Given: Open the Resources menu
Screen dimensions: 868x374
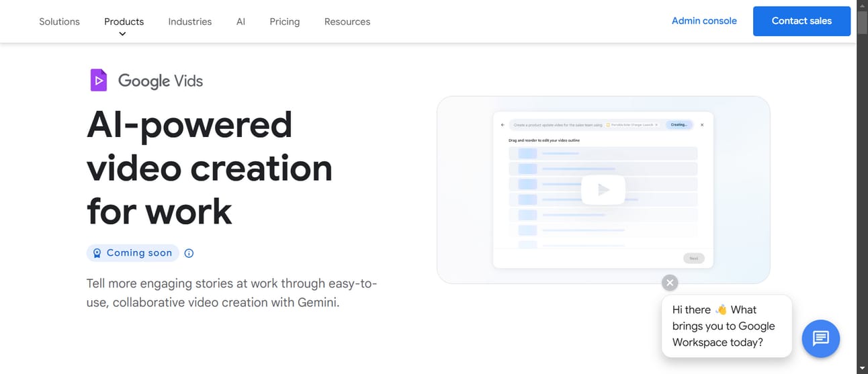Looking at the screenshot, I should pyautogui.click(x=347, y=21).
